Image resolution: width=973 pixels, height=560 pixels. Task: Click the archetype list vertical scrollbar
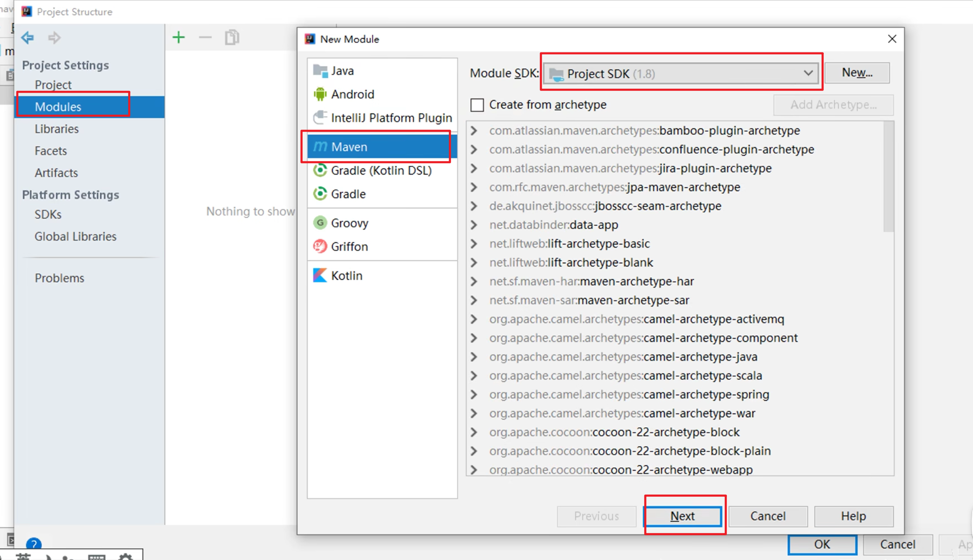coord(888,176)
